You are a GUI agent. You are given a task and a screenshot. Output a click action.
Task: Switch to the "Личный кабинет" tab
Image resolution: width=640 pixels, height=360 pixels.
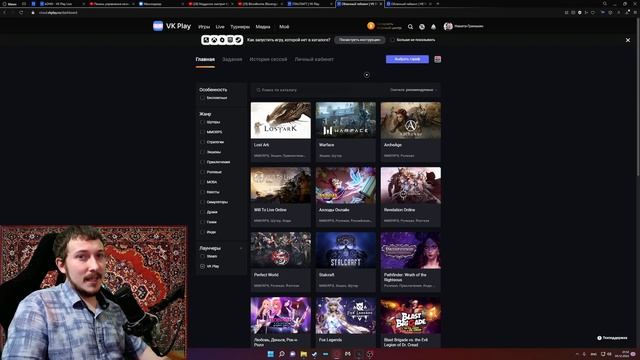pos(314,59)
